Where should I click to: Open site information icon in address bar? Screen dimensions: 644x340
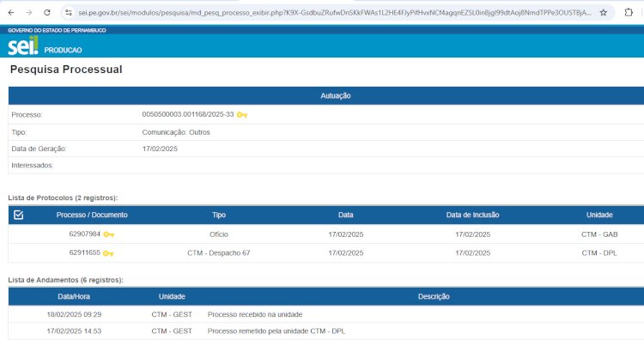[x=69, y=13]
